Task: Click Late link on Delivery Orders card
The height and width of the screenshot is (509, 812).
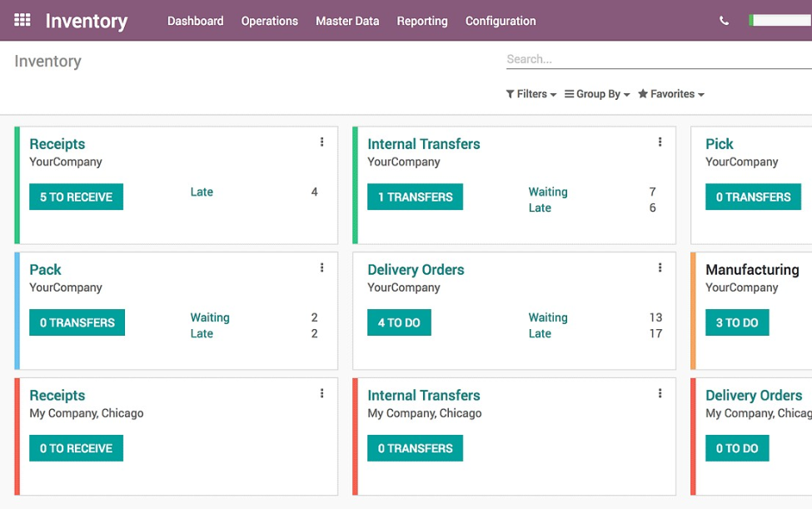Action: 540,334
